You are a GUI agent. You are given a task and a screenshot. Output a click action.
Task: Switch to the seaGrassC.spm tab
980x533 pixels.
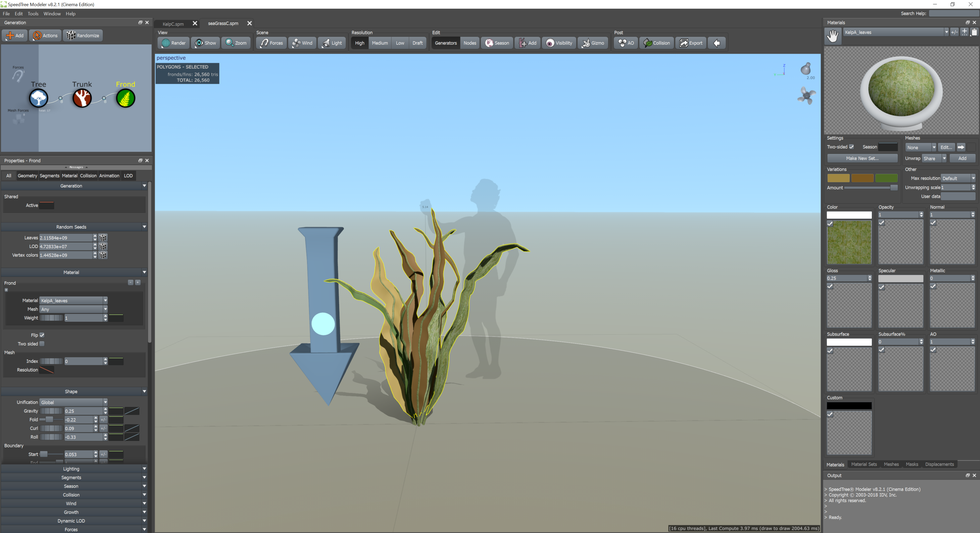click(x=223, y=23)
